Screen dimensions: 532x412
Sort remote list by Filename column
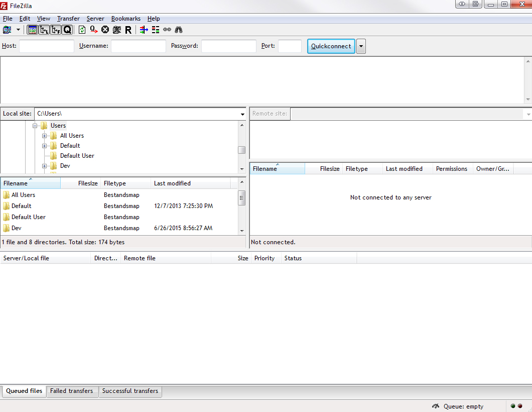(277, 169)
